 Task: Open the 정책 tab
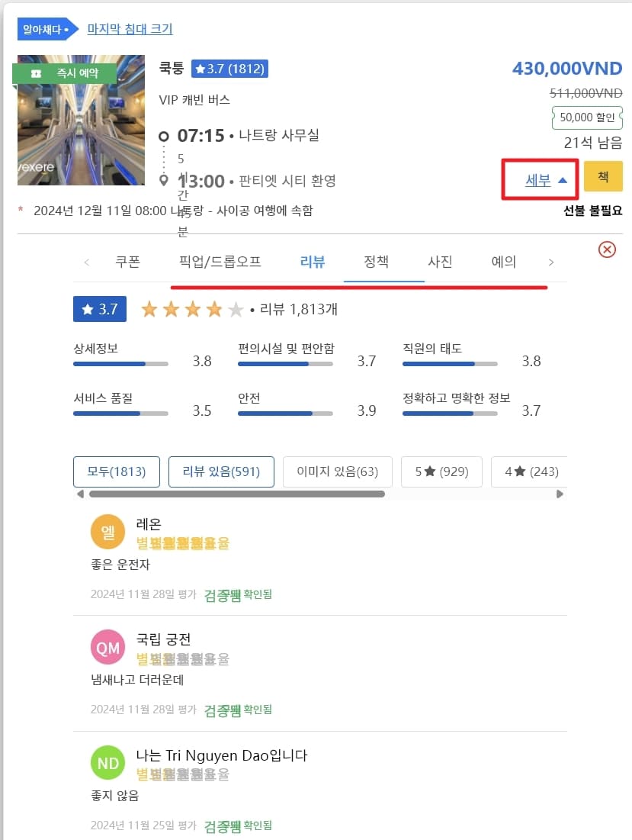377,262
